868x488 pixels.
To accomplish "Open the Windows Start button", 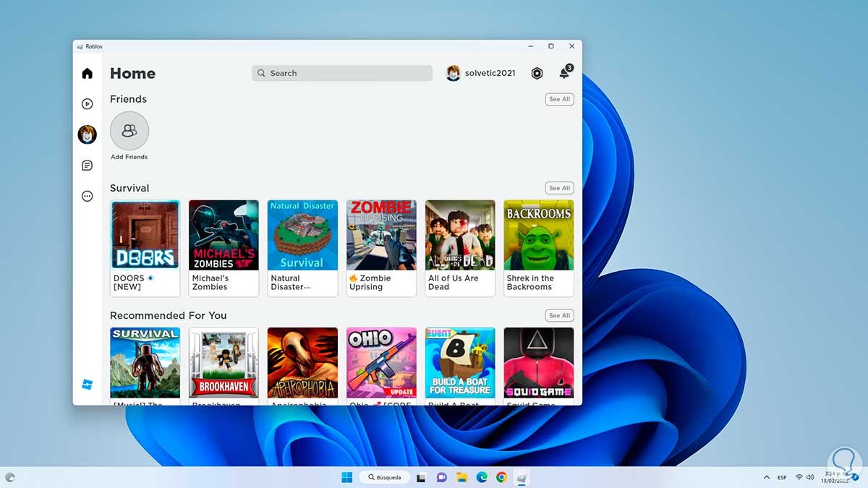I will [346, 477].
